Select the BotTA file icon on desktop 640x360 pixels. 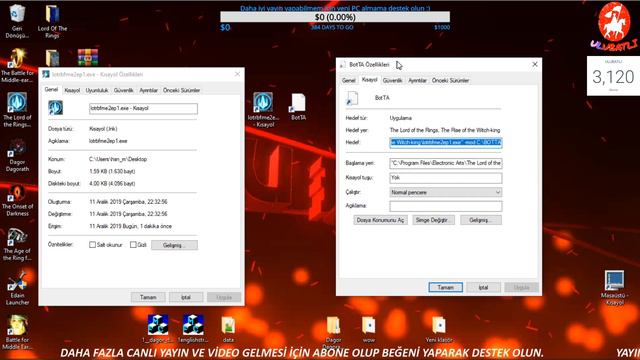point(298,106)
